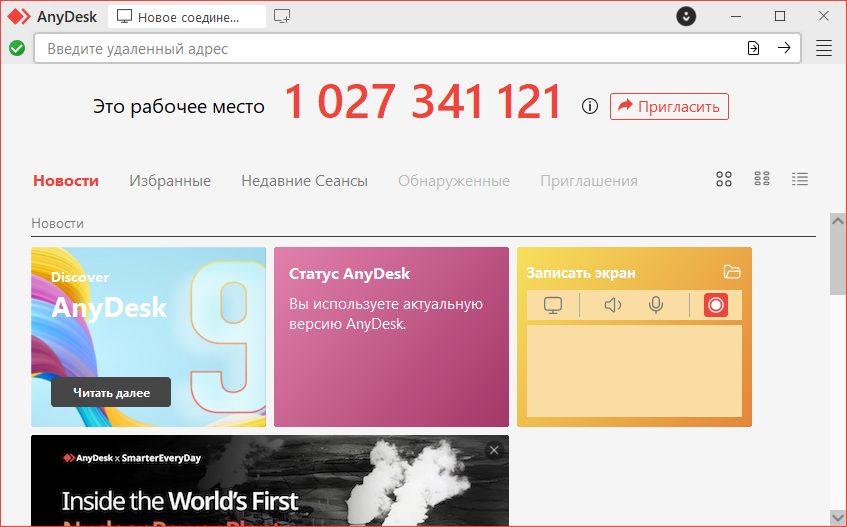This screenshot has width=847, height=527.
Task: Click the Новости section heading above the cards
Action: pyautogui.click(x=57, y=223)
